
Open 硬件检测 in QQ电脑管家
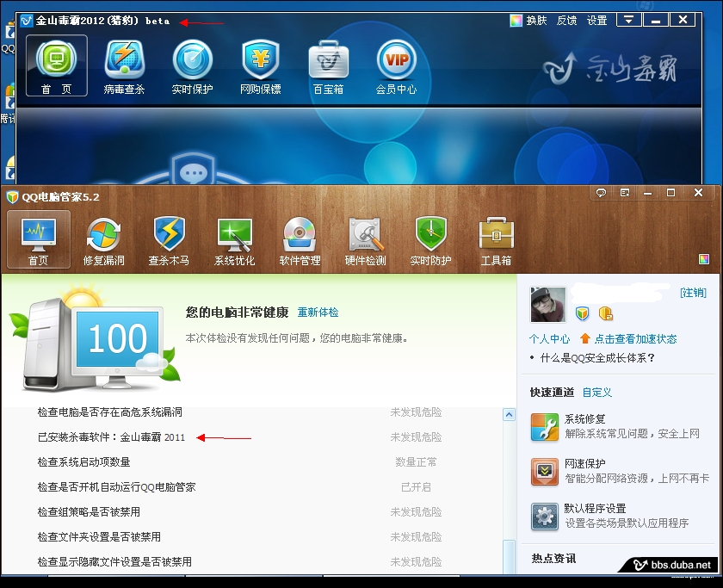pos(365,241)
